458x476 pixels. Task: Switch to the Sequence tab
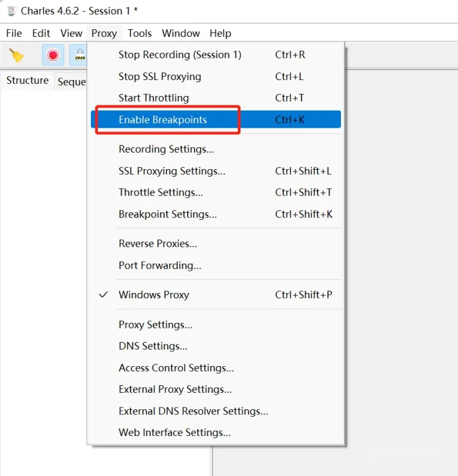(x=72, y=81)
